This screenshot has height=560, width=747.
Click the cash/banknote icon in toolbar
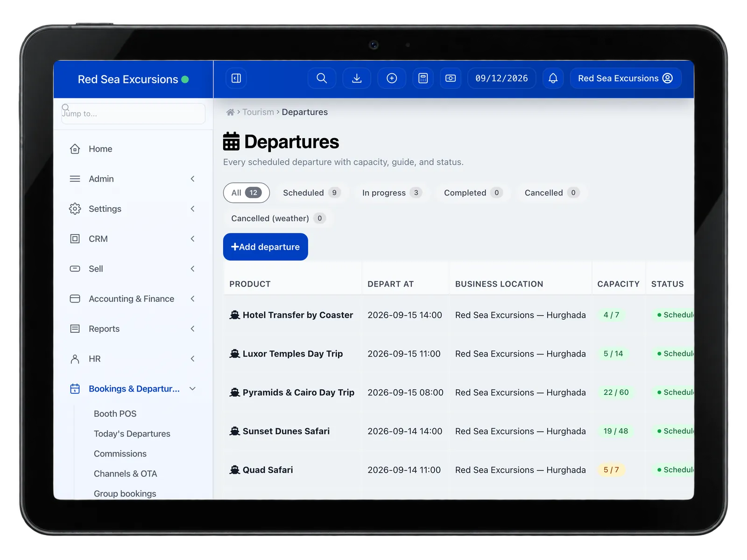[451, 78]
